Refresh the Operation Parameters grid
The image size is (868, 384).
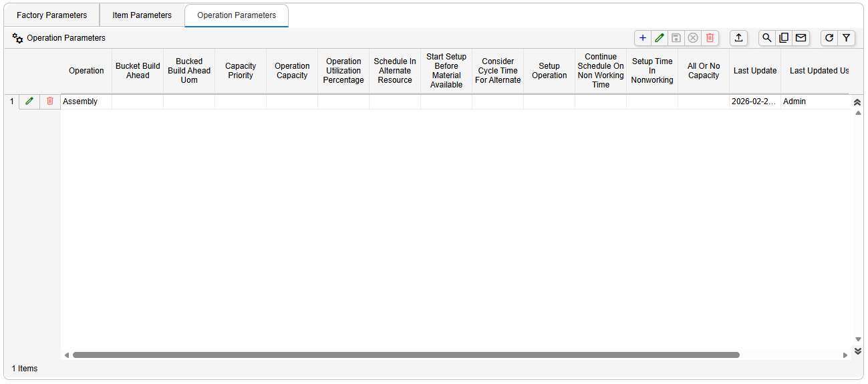(x=829, y=38)
